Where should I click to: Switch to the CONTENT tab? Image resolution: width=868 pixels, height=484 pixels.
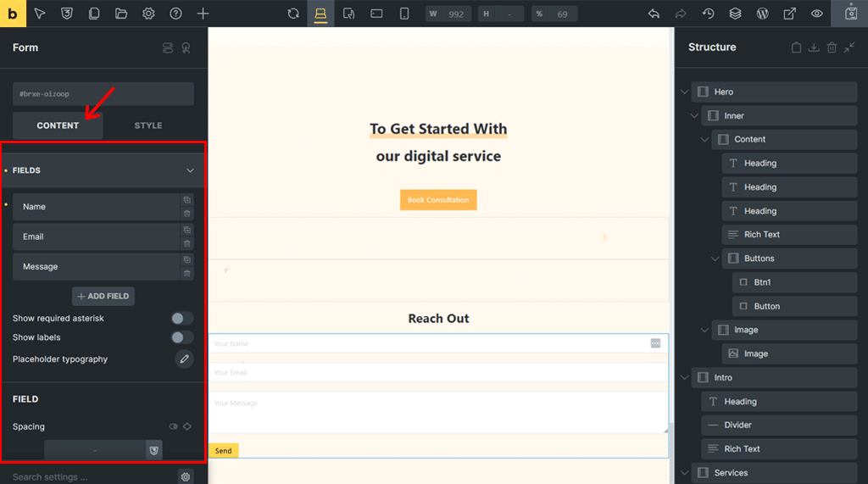pyautogui.click(x=58, y=125)
